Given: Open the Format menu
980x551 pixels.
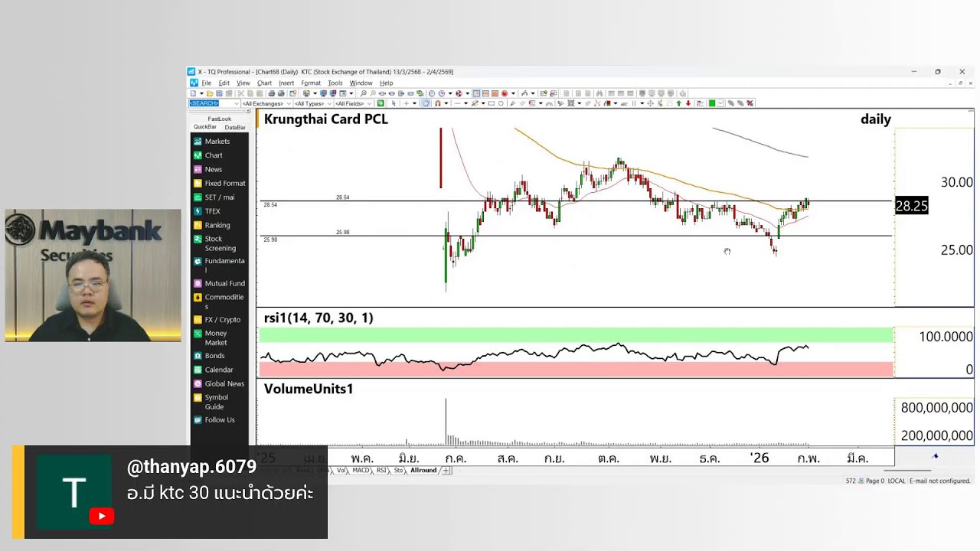Looking at the screenshot, I should 310,83.
